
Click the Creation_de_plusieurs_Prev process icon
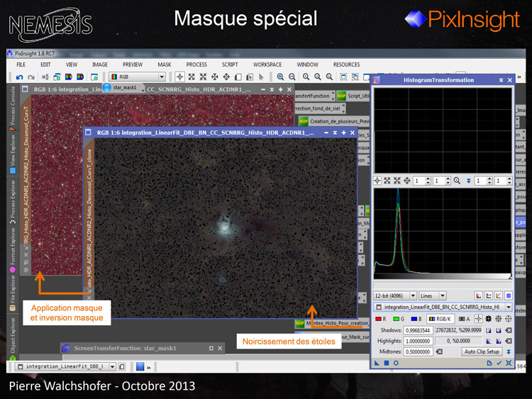click(335, 121)
